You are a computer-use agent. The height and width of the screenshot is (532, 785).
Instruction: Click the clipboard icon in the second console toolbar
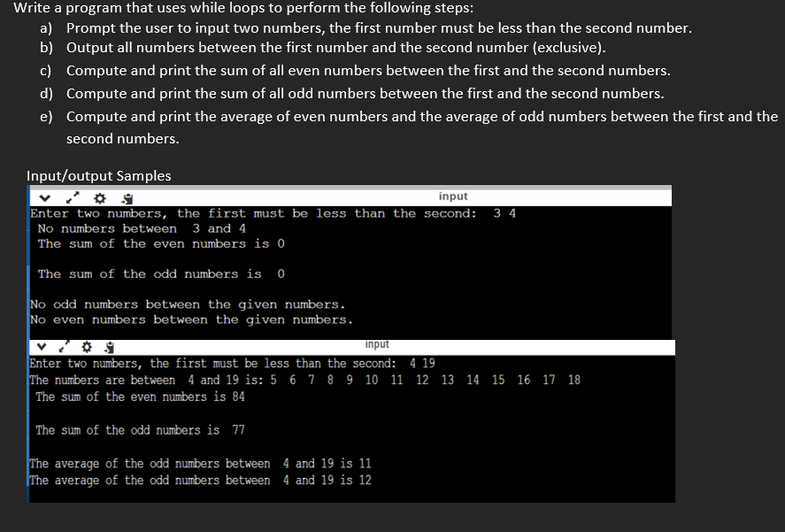point(108,346)
